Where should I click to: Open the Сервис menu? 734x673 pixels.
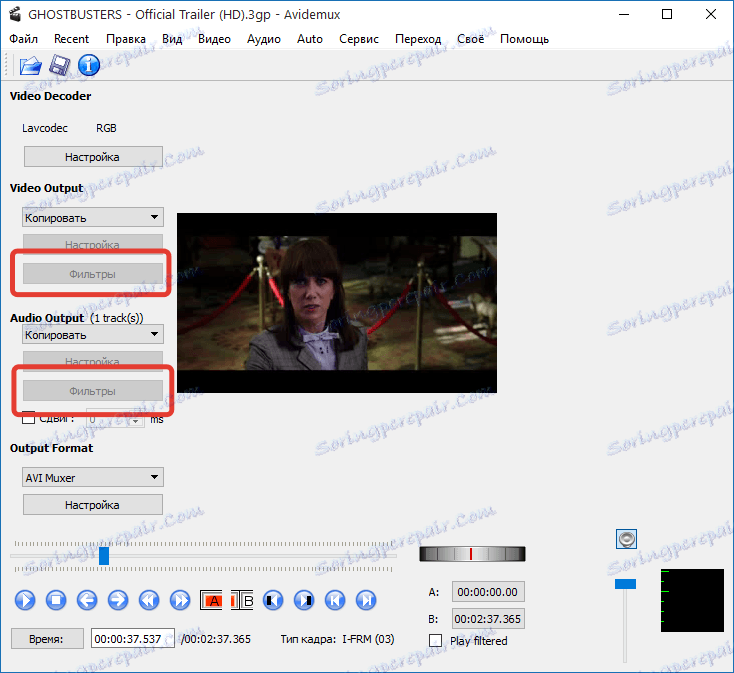pos(359,39)
